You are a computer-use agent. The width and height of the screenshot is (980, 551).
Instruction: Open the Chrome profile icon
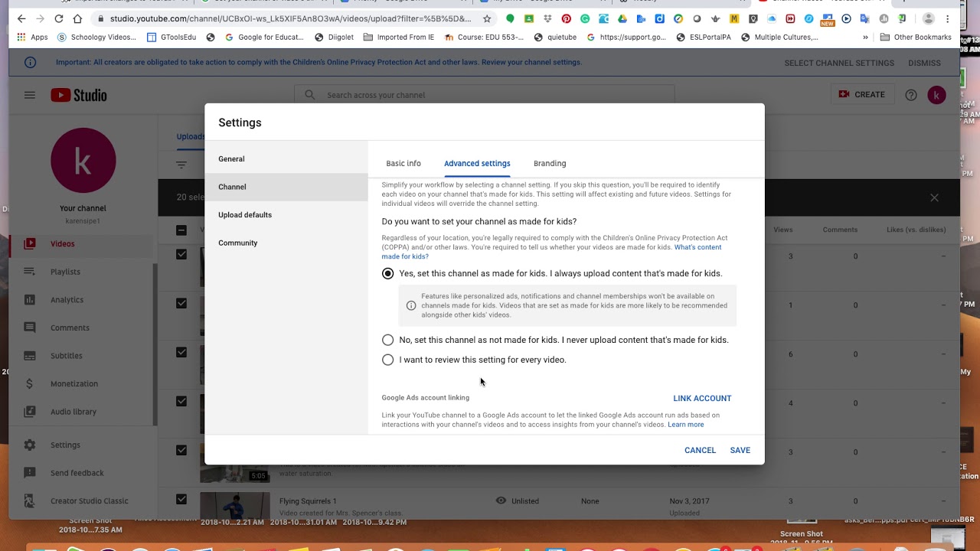[929, 18]
